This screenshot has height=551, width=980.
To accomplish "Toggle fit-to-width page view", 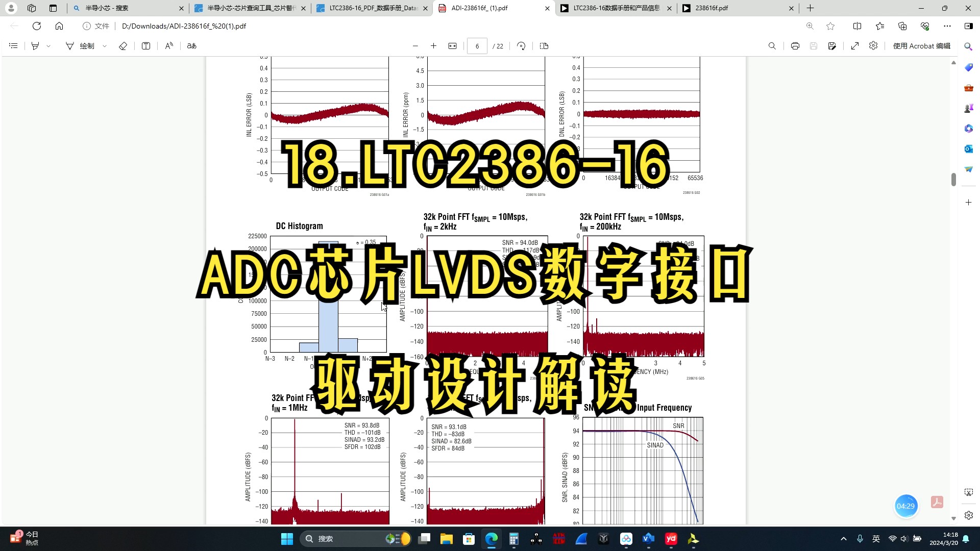I will tap(452, 46).
